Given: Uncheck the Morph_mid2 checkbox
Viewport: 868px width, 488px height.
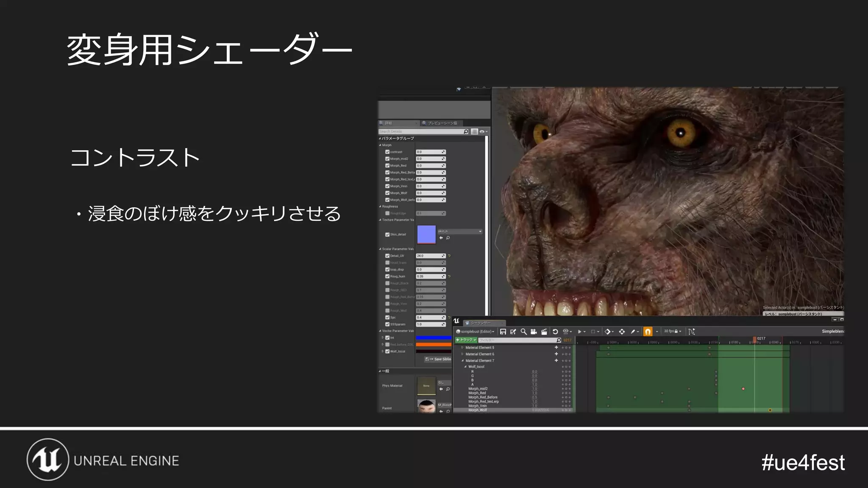Looking at the screenshot, I should [x=387, y=159].
